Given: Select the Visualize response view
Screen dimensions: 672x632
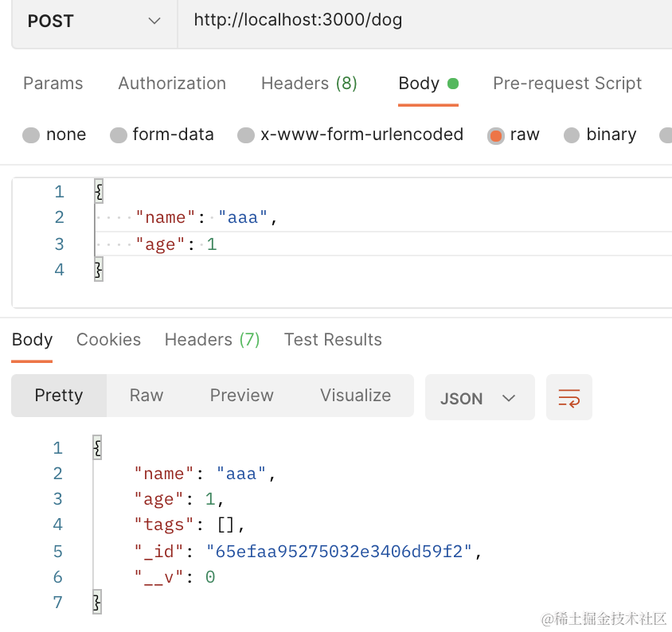Looking at the screenshot, I should click(x=355, y=396).
